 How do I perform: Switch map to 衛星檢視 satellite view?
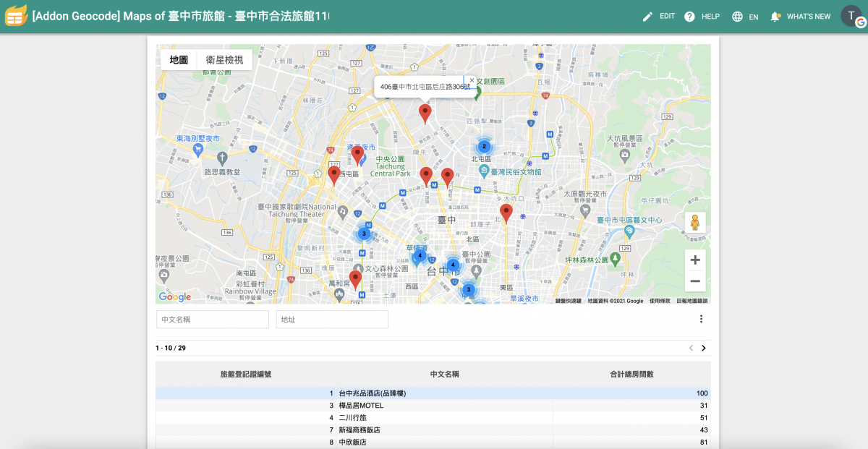tap(224, 60)
